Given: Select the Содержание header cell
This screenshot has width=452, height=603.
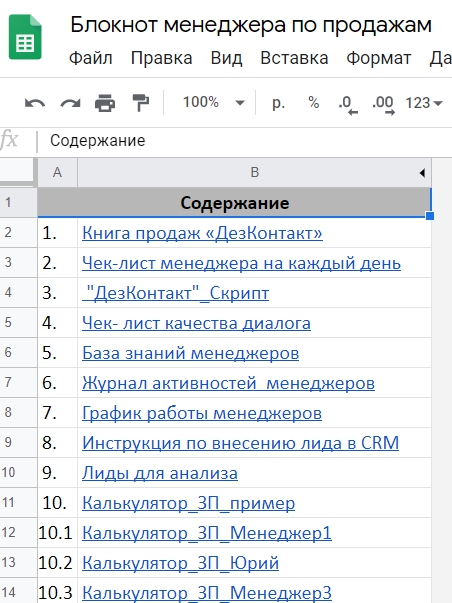Looking at the screenshot, I should click(234, 203).
